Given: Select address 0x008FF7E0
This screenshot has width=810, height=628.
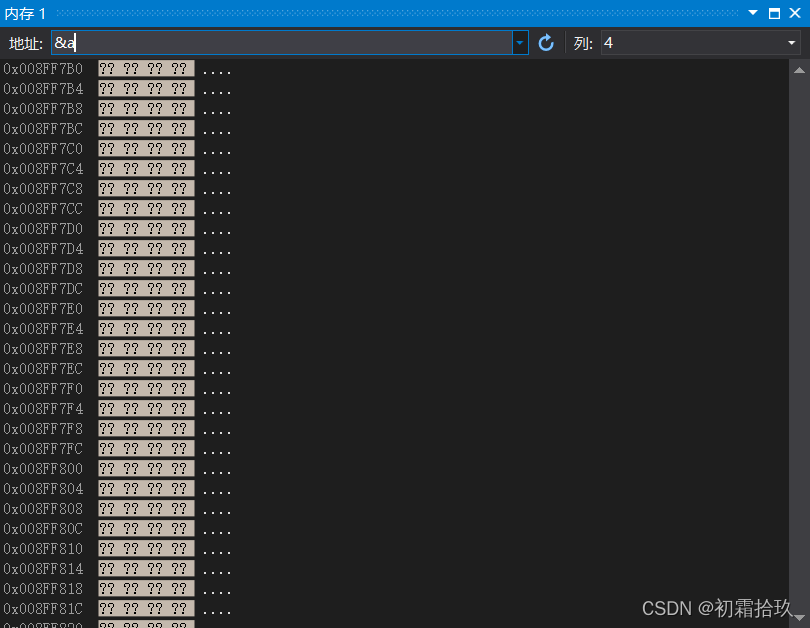Looking at the screenshot, I should click(x=43, y=309).
